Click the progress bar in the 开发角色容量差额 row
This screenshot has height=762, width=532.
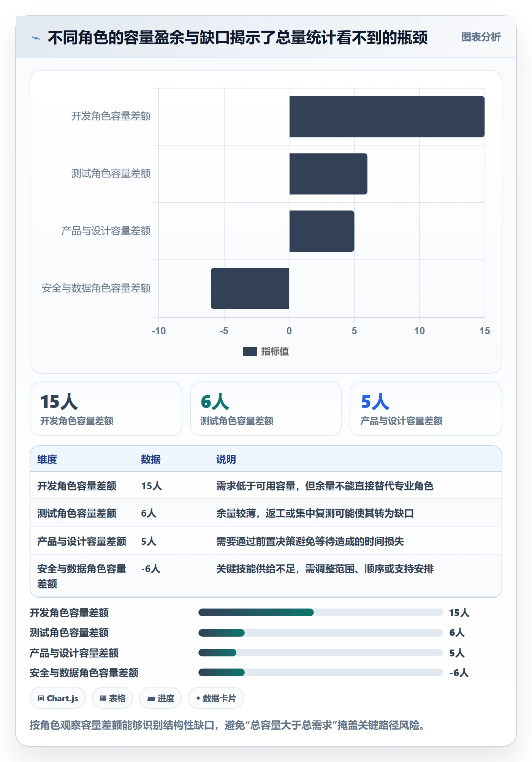point(320,612)
